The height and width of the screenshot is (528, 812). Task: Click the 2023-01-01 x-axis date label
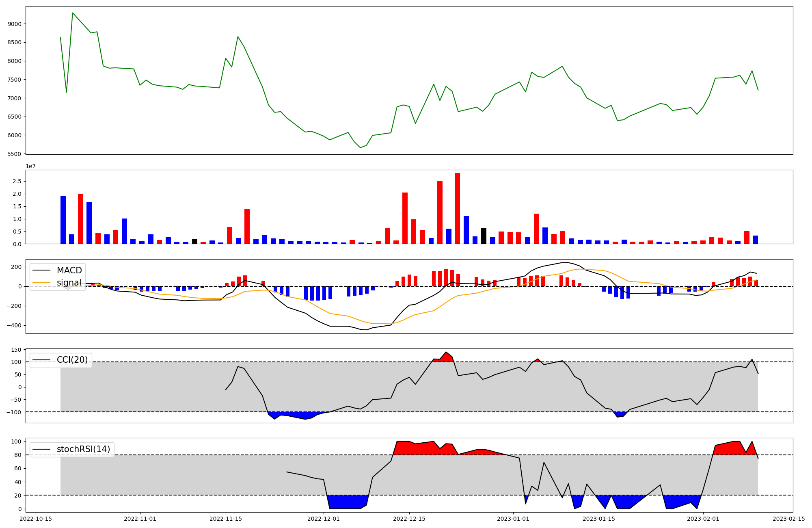tap(513, 519)
